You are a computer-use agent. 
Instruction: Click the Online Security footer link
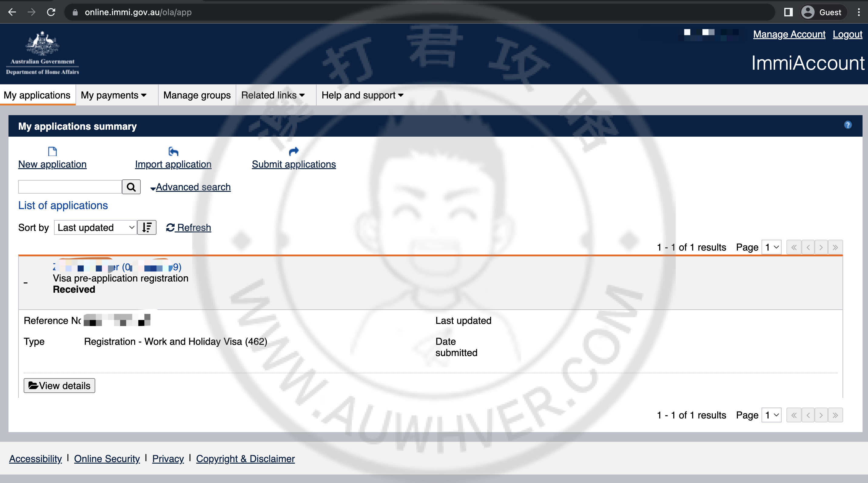pos(107,459)
